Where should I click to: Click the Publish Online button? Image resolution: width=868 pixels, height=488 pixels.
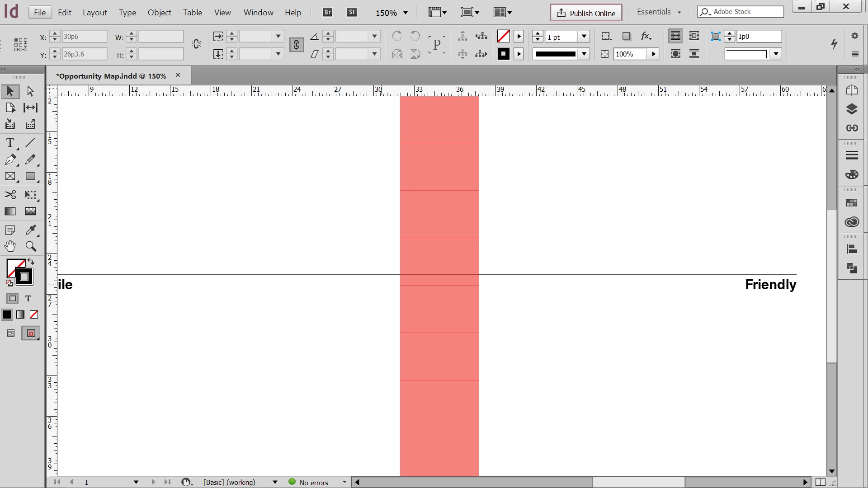(x=586, y=13)
